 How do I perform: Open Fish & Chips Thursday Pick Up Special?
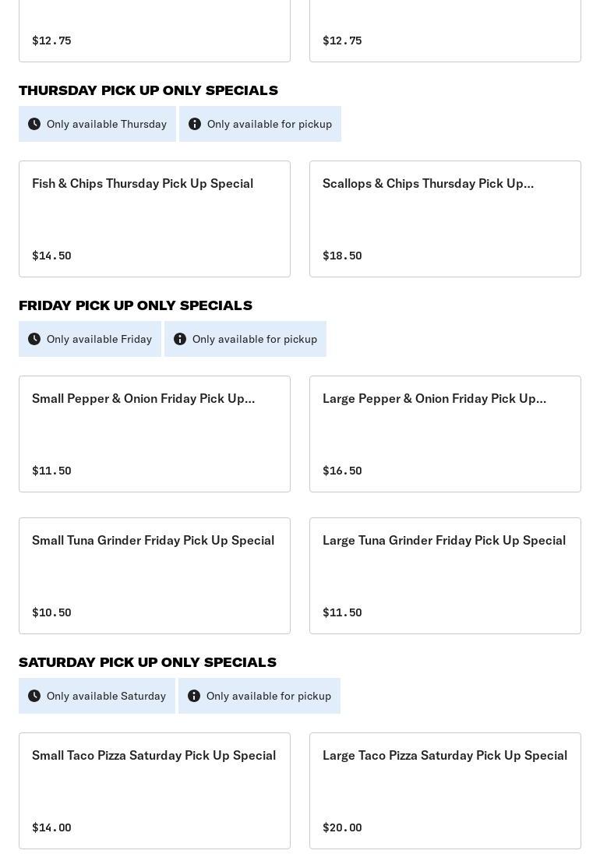pos(154,219)
